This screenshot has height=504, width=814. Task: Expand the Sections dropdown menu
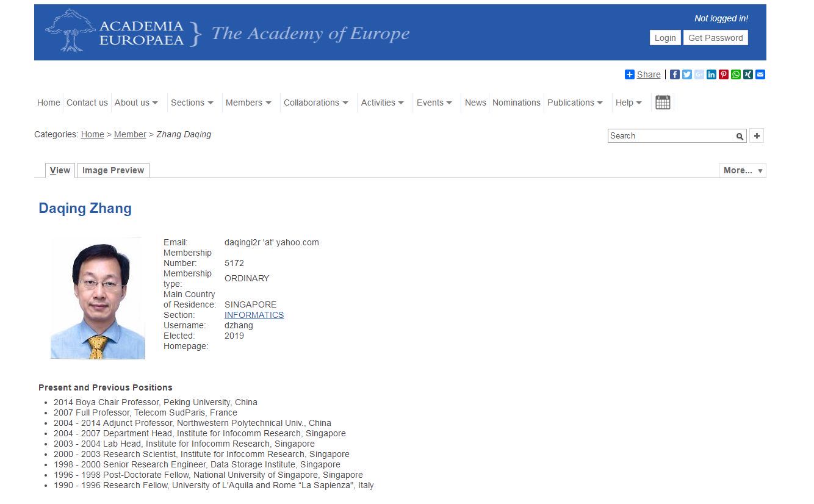click(x=192, y=103)
